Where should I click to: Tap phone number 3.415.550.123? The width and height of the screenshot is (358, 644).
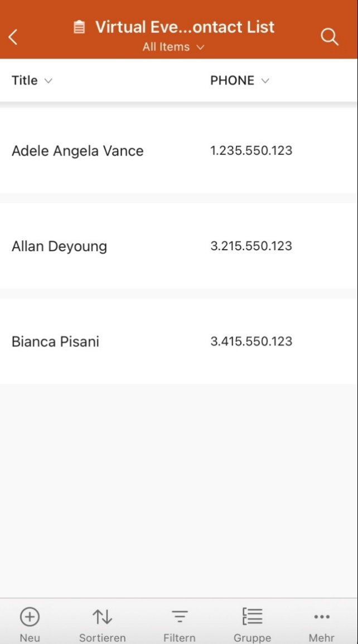click(251, 341)
